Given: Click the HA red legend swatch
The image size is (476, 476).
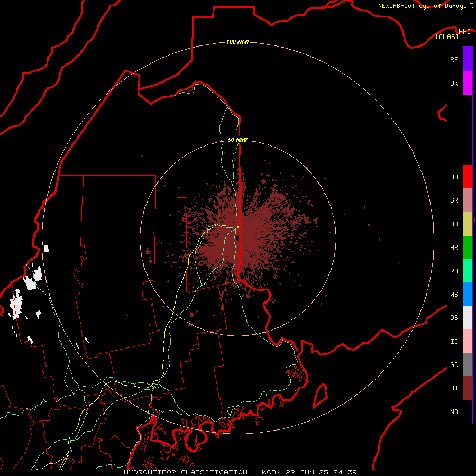Looking at the screenshot, I should pyautogui.click(x=467, y=177).
